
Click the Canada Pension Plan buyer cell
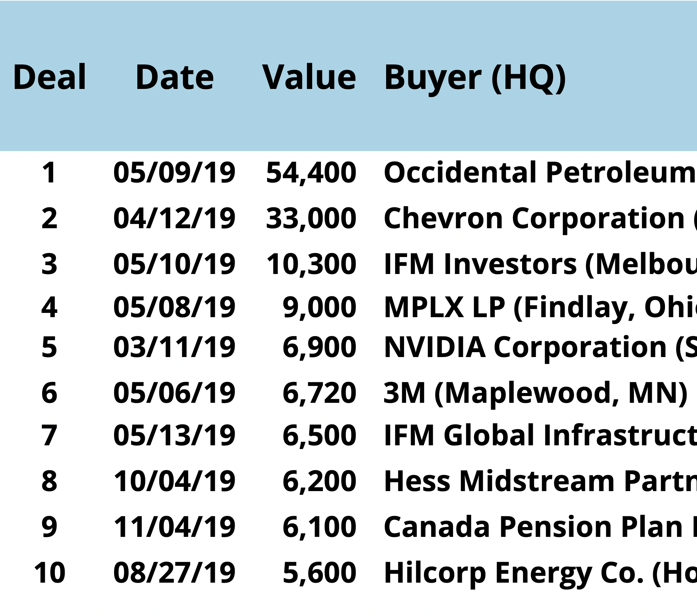[539, 527]
